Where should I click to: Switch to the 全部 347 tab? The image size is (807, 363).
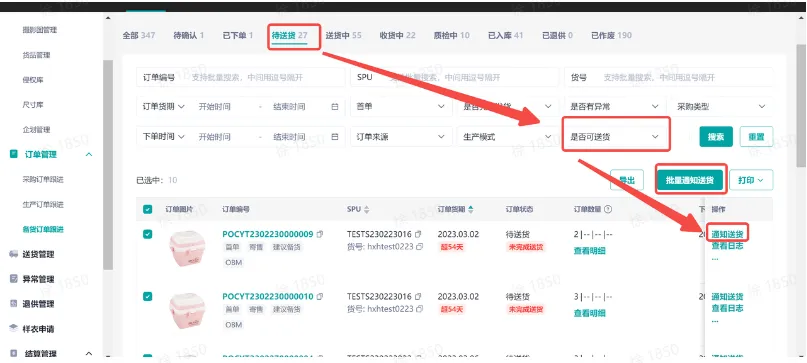139,36
